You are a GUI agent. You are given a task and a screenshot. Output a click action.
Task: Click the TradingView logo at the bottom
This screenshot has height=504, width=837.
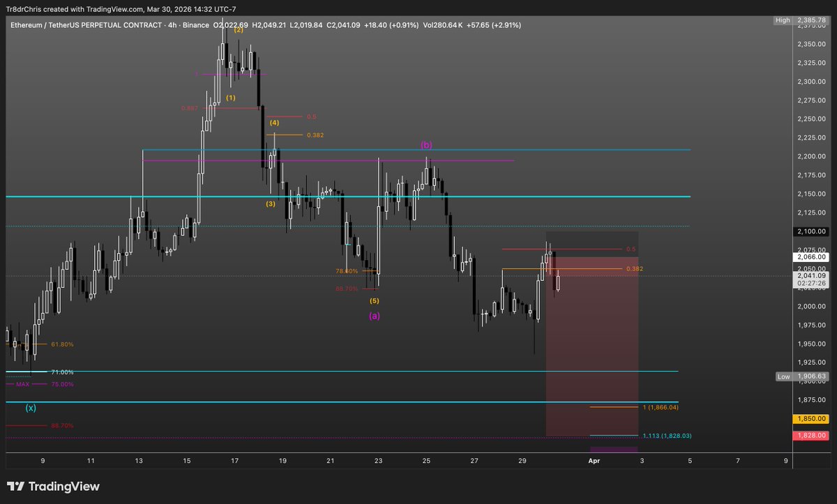[53, 487]
